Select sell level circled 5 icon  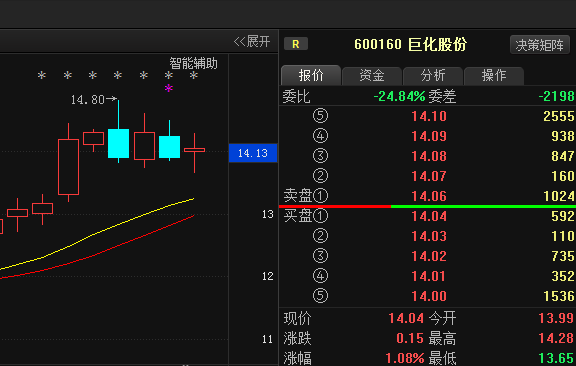pos(320,116)
